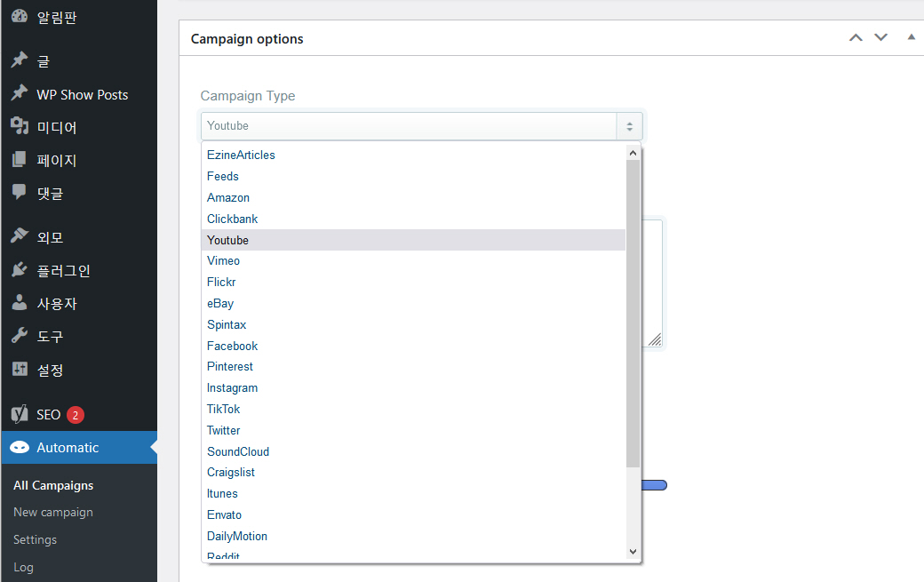This screenshot has width=924, height=582.
Task: Click the wrench icon beside 도구
Action: tap(20, 335)
